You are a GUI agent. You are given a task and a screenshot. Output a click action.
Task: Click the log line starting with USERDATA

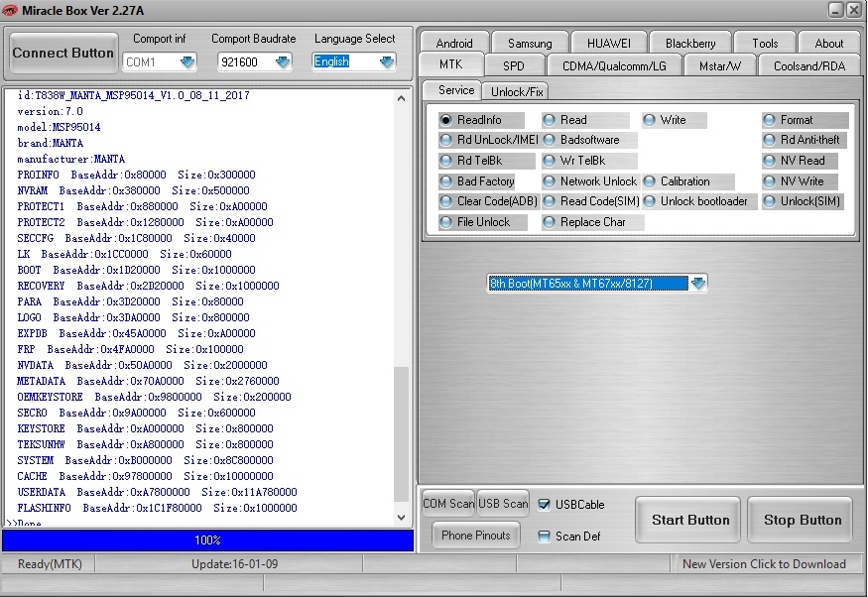(157, 492)
